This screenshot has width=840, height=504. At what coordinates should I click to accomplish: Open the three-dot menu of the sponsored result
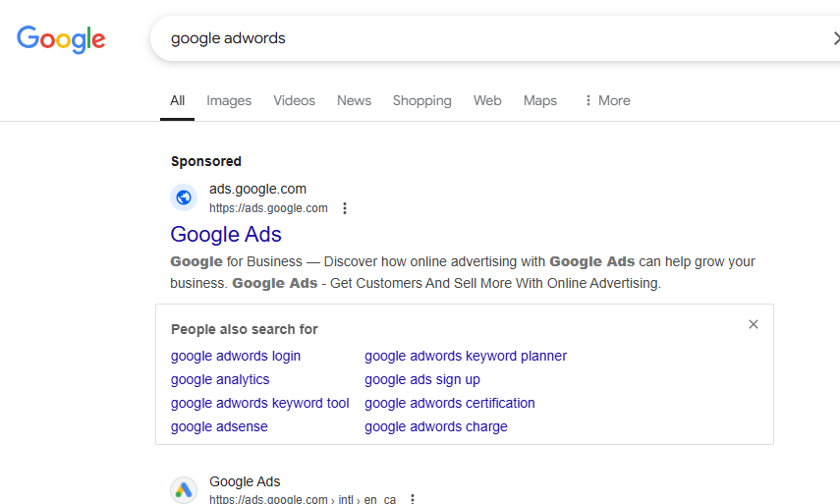tap(345, 208)
